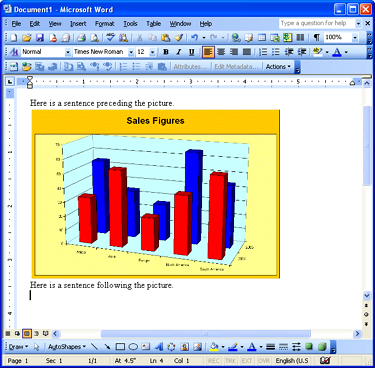The height and width of the screenshot is (368, 375).
Task: Toggle Italic formatting
Action: (179, 52)
